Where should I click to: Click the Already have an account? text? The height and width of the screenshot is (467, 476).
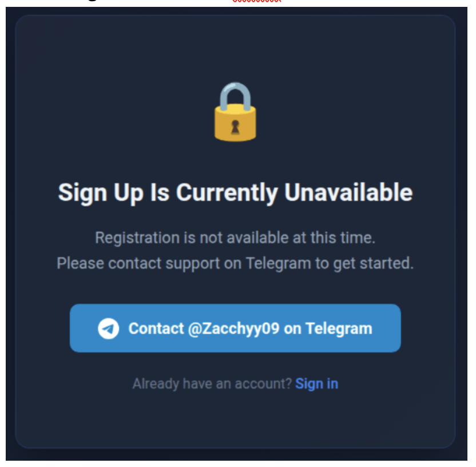(x=212, y=384)
